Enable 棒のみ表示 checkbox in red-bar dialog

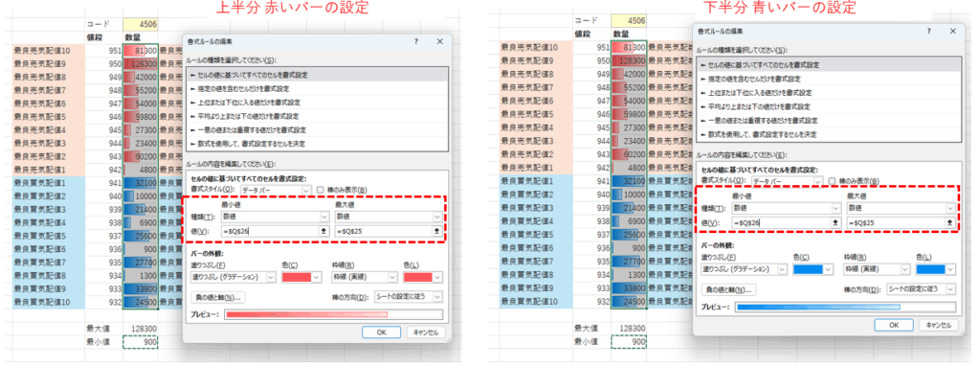[x=320, y=189]
